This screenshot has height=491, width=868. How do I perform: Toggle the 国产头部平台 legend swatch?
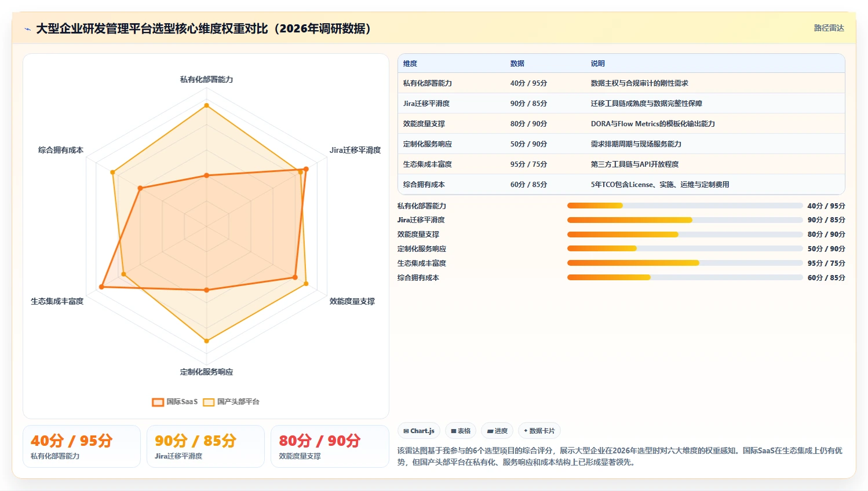tap(209, 402)
